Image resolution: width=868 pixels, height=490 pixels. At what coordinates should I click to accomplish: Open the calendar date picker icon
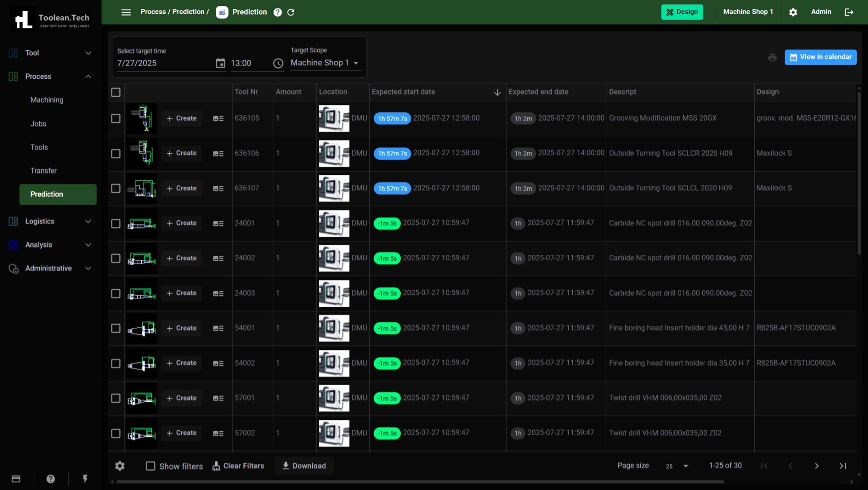[221, 63]
